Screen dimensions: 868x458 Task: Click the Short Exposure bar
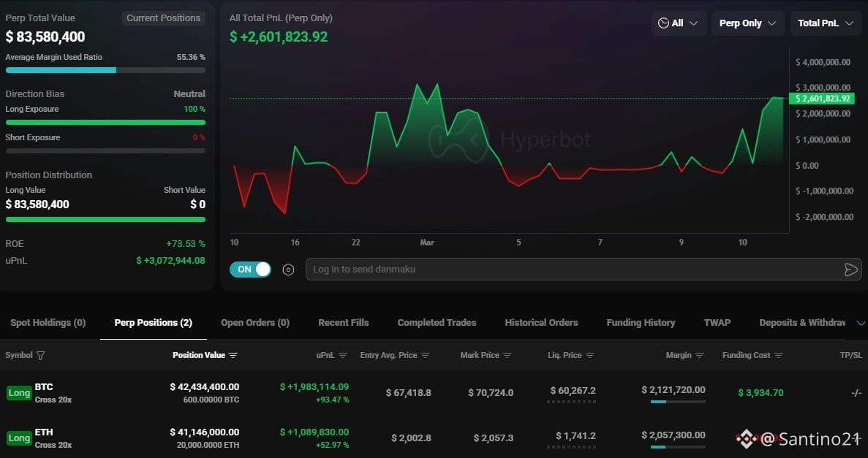105,150
